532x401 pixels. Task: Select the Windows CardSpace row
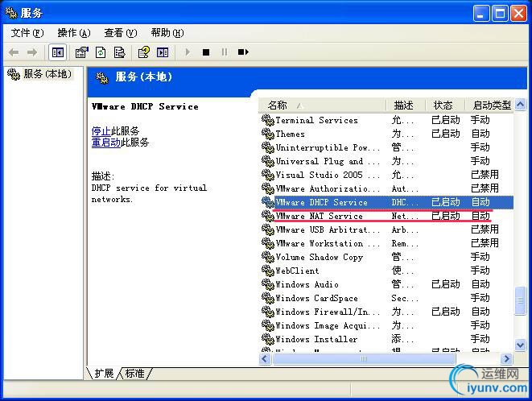(386, 298)
